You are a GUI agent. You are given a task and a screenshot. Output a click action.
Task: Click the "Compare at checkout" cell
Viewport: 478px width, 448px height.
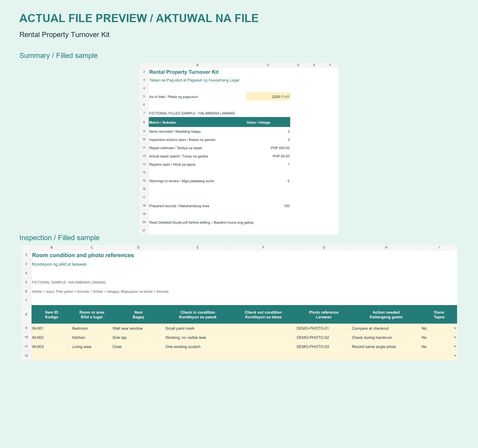386,328
